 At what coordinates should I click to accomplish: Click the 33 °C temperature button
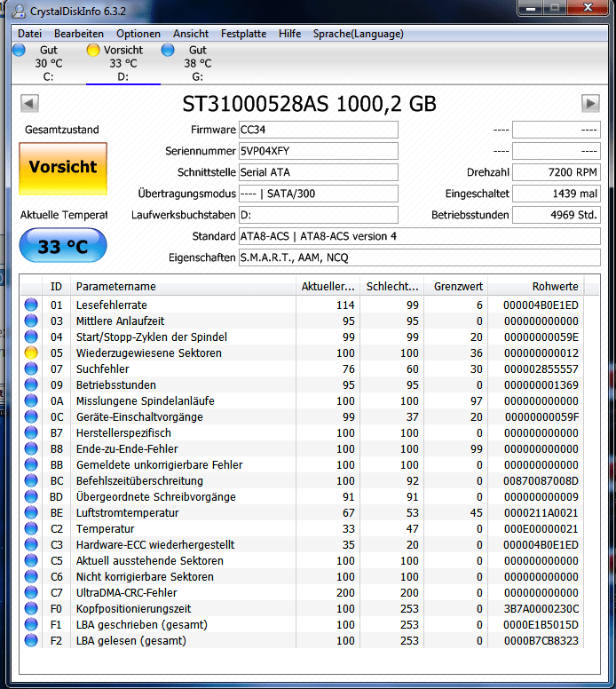(x=63, y=245)
